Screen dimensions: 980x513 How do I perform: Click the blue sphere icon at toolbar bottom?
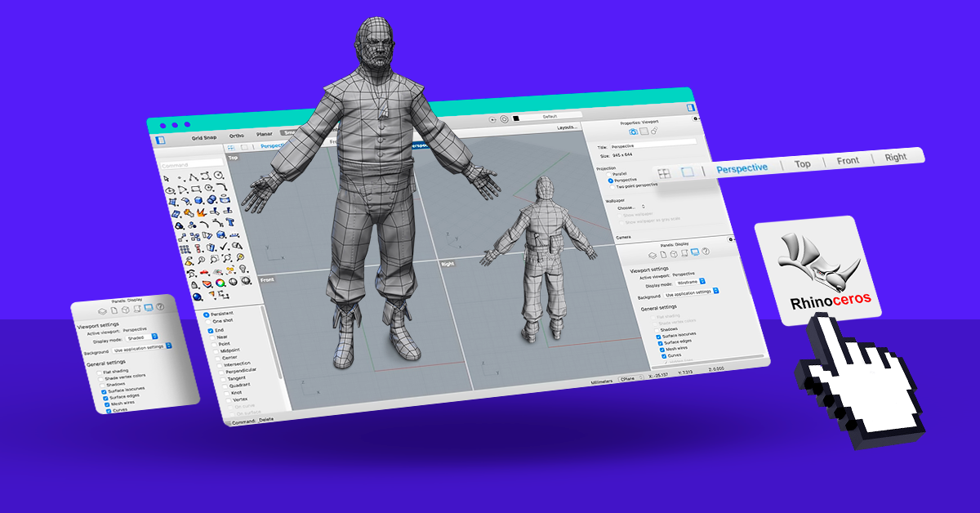tap(197, 297)
